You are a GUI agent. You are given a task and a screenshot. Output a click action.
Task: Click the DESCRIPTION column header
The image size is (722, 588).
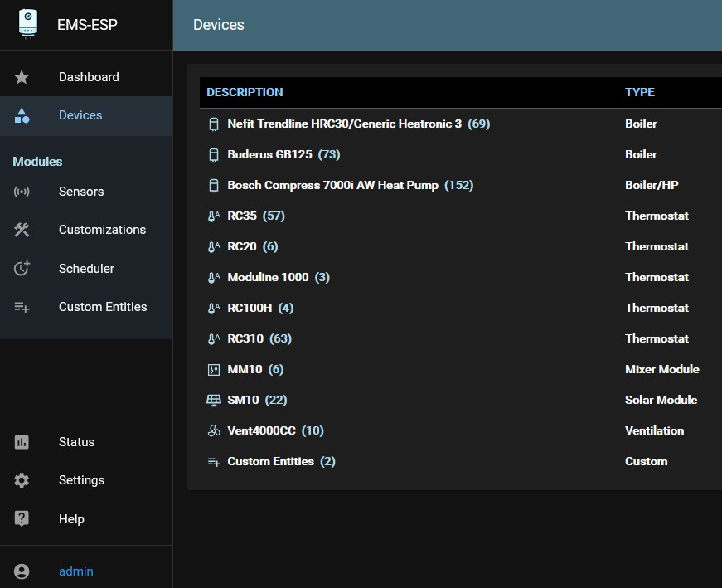click(245, 92)
